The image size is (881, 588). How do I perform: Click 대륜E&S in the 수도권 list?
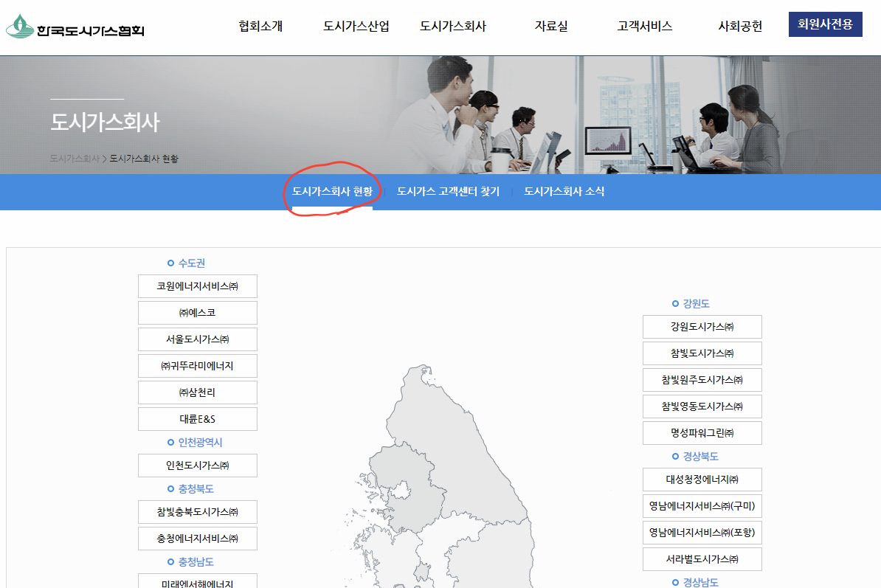197,418
